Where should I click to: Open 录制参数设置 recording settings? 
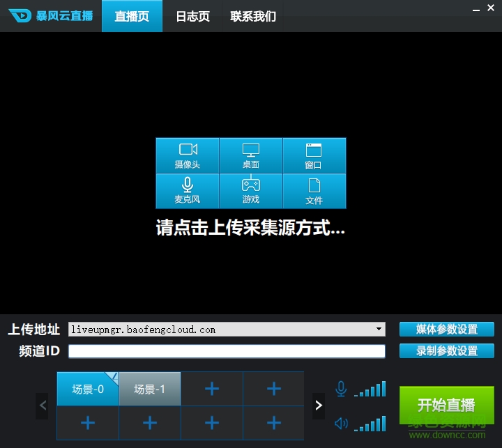(x=446, y=350)
